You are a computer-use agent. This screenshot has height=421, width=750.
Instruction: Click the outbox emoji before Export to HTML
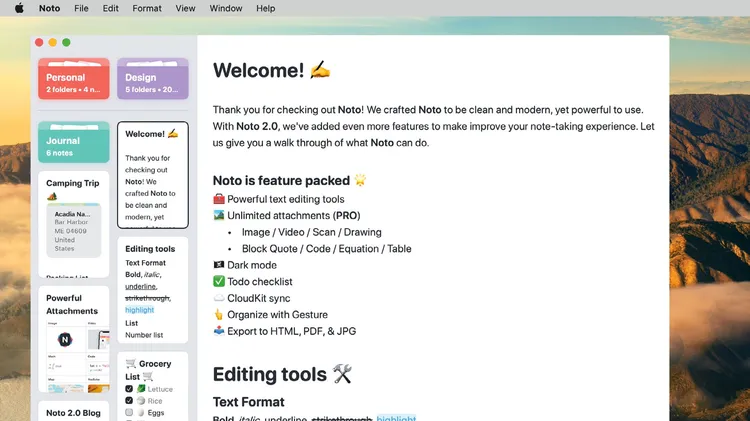219,331
